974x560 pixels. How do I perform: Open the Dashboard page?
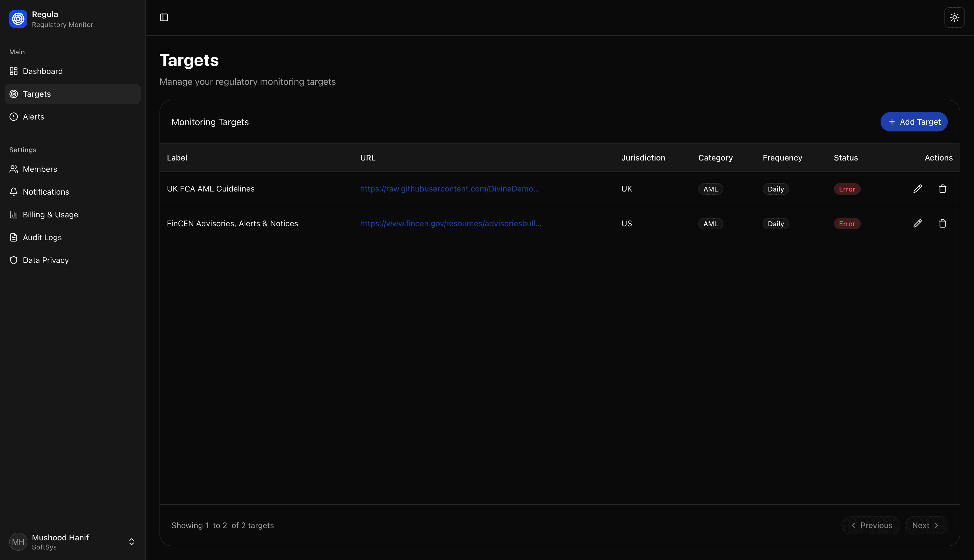42,71
